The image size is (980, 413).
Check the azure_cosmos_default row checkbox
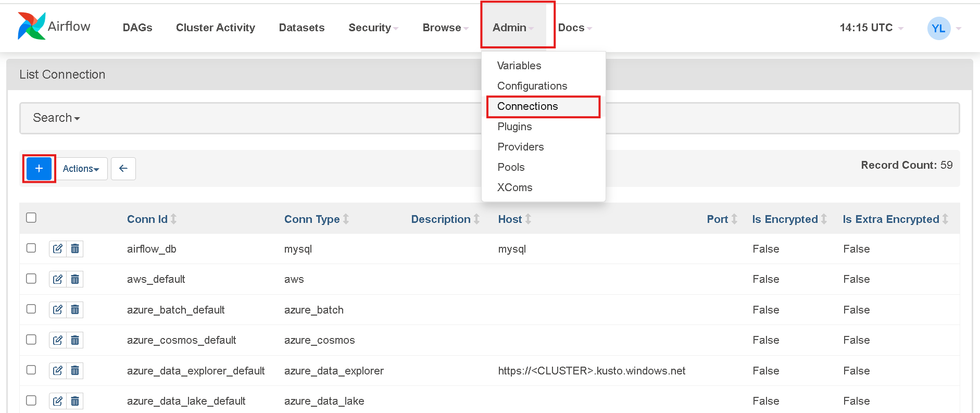coord(31,340)
